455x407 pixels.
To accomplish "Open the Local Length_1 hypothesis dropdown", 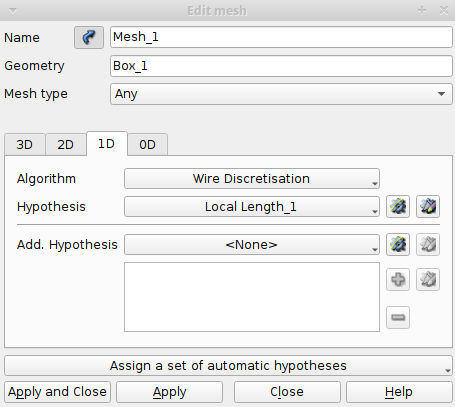I will coord(252,207).
